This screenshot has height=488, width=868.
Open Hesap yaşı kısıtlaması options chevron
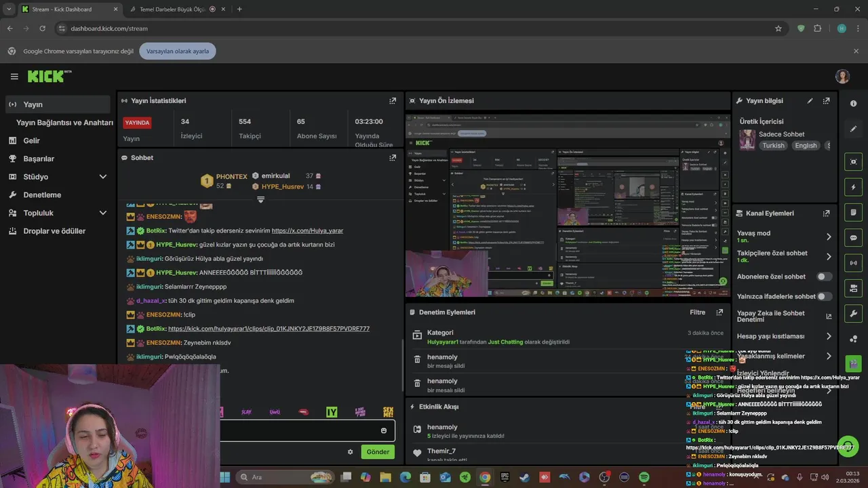(828, 336)
